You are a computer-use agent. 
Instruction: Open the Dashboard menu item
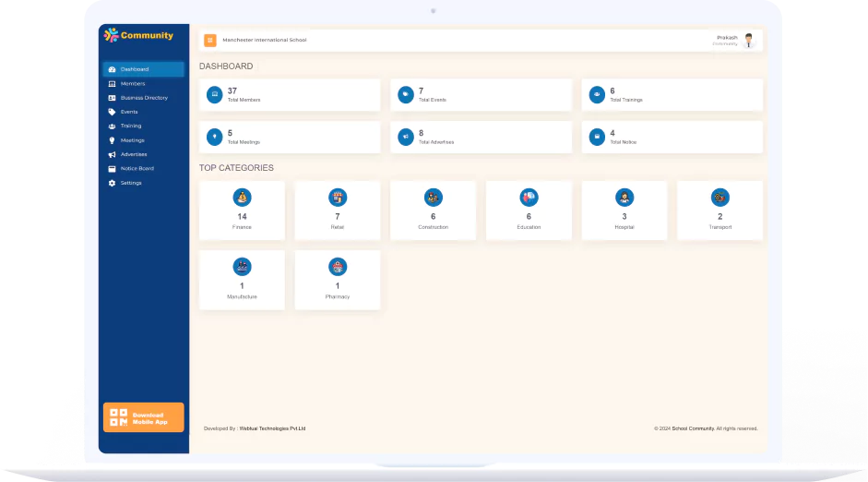143,69
